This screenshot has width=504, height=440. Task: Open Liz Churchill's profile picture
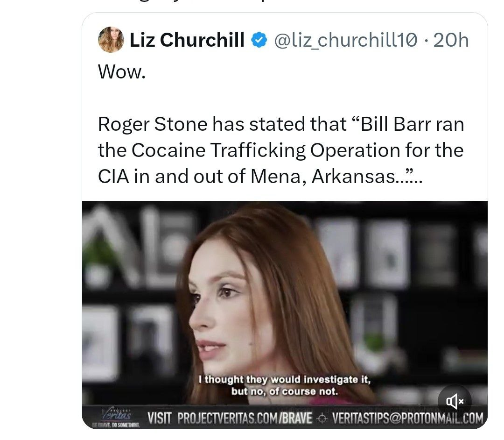click(111, 40)
